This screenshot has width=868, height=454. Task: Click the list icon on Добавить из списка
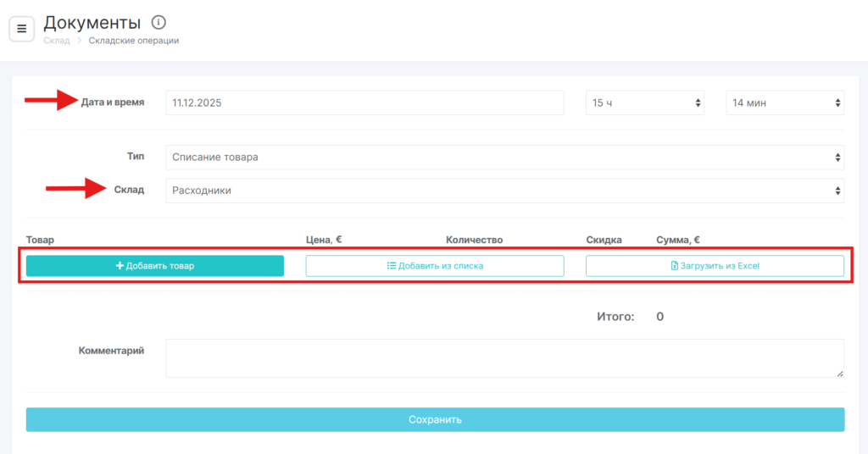click(x=392, y=266)
